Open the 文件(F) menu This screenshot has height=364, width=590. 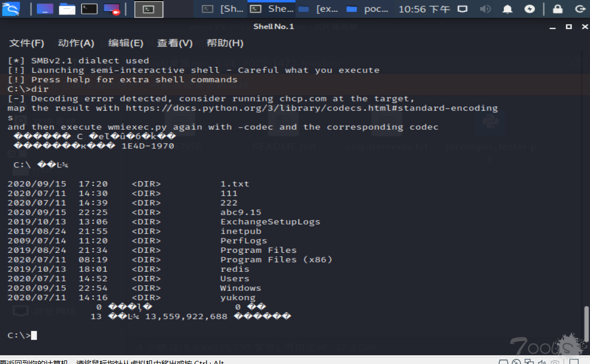click(x=27, y=43)
